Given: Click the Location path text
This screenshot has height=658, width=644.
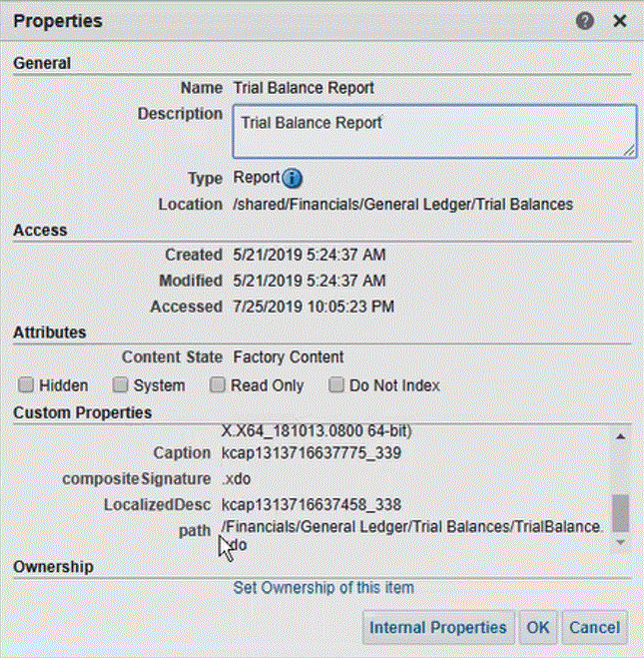Looking at the screenshot, I should (x=402, y=204).
